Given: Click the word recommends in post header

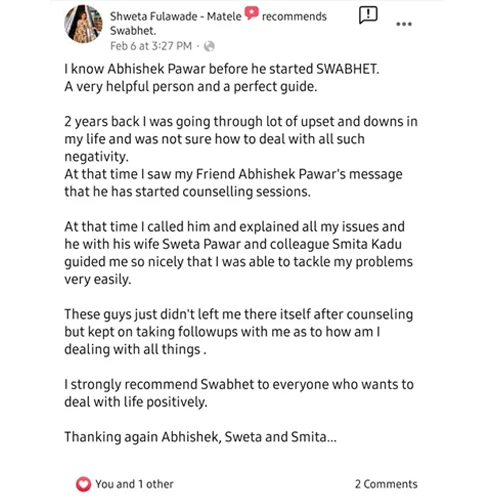Looking at the screenshot, I should coord(294,16).
